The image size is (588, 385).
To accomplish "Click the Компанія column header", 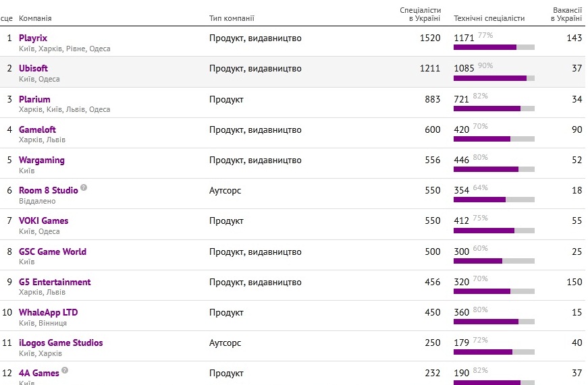I will point(35,18).
